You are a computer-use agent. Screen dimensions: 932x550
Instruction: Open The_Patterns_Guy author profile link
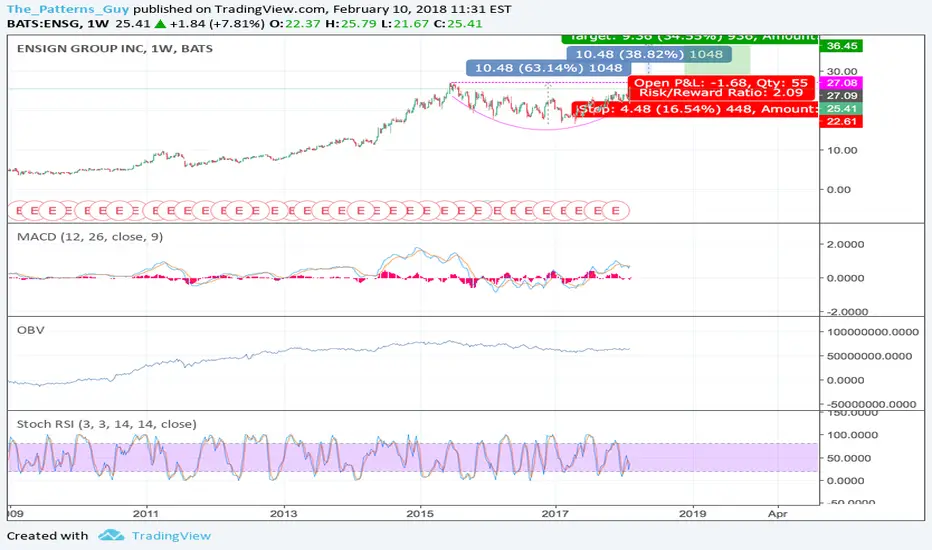tap(68, 9)
